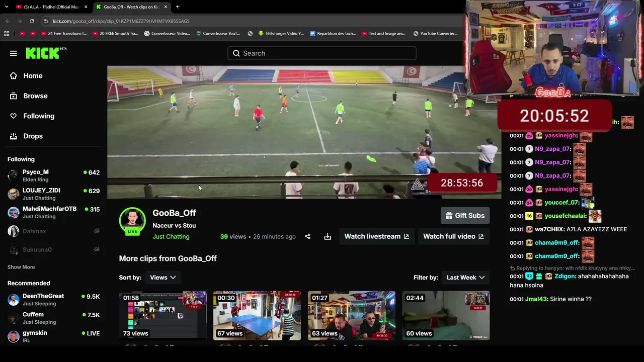This screenshot has height=362, width=644.
Task: Click Gift Subs button
Action: coord(465,216)
